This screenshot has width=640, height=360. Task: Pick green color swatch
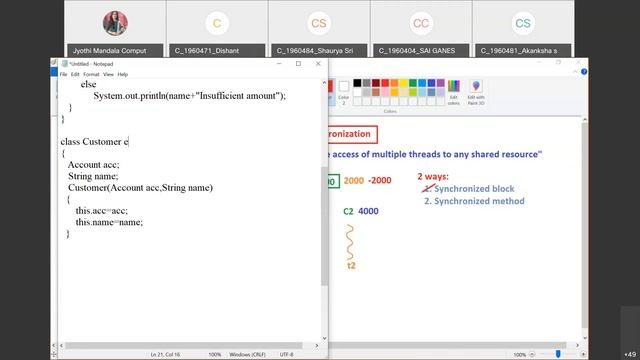[x=413, y=83]
